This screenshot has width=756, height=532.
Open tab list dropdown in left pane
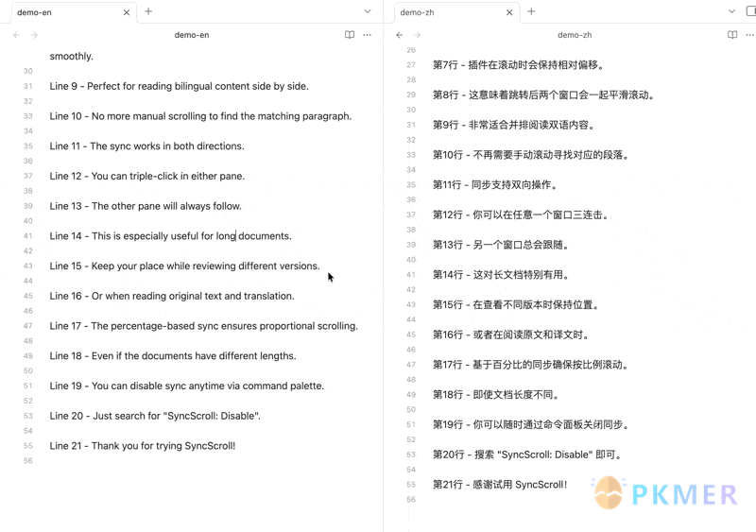[x=368, y=11]
